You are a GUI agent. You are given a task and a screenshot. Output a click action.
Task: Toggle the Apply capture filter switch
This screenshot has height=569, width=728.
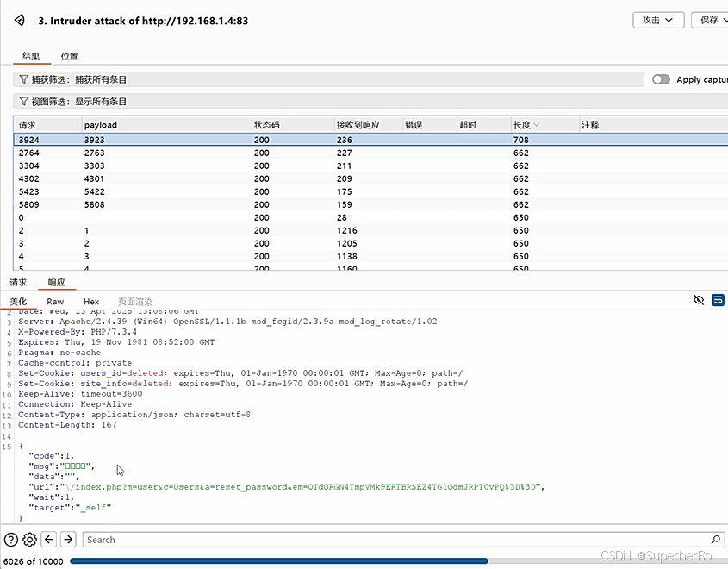661,79
